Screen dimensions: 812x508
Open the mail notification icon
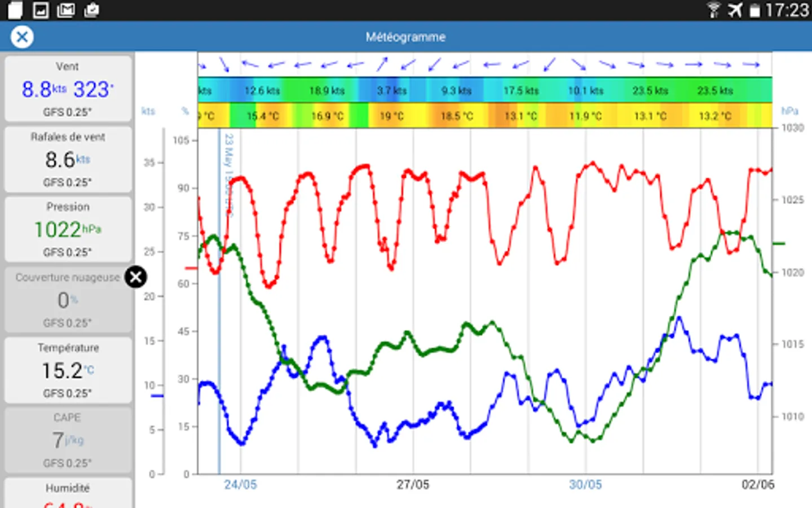click(x=66, y=10)
